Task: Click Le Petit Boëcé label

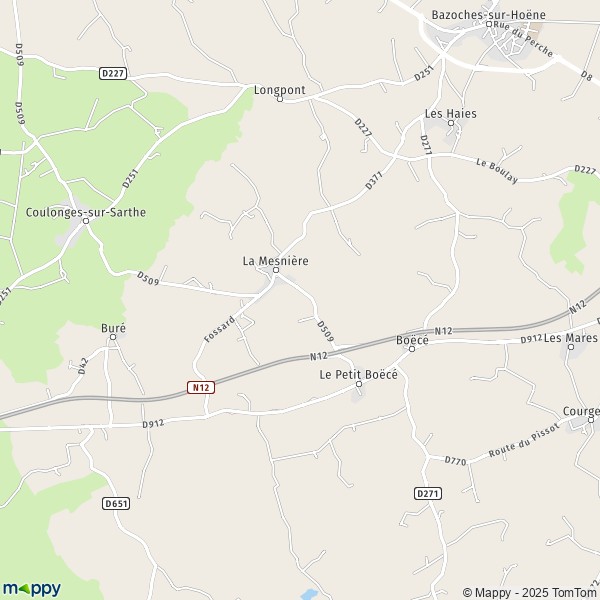Action: click(359, 374)
